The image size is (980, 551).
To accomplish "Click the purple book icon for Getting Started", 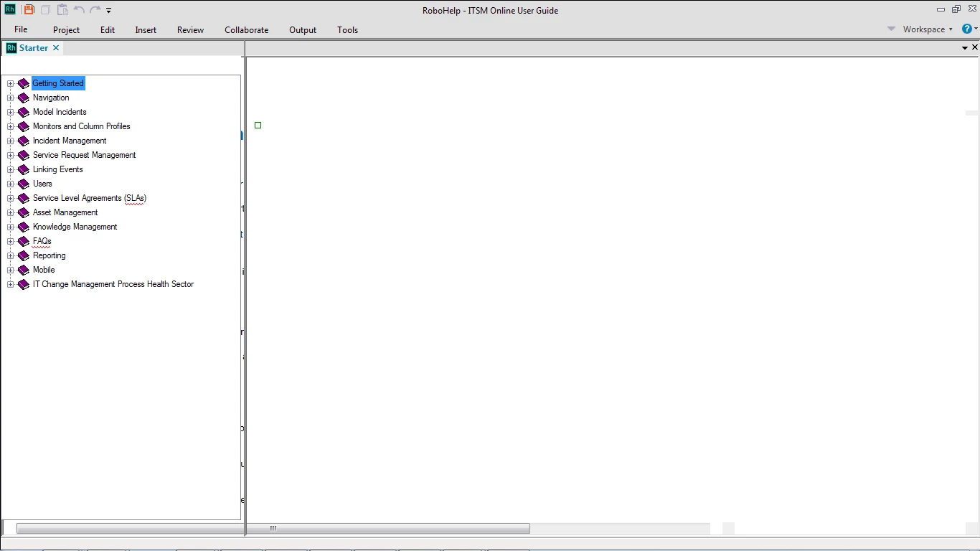I will [24, 83].
